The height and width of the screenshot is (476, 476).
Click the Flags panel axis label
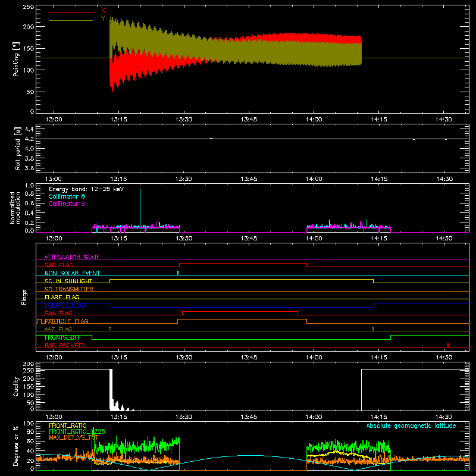pos(24,297)
